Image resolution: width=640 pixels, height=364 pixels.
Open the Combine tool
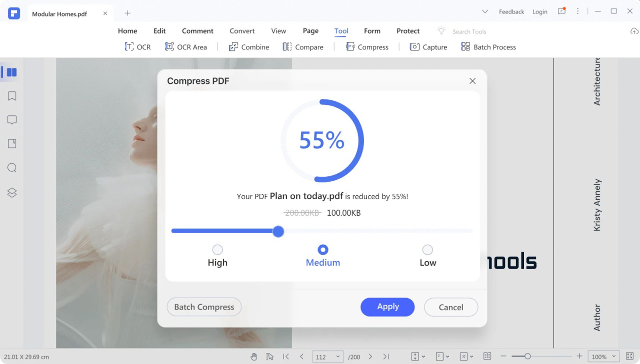tap(249, 46)
